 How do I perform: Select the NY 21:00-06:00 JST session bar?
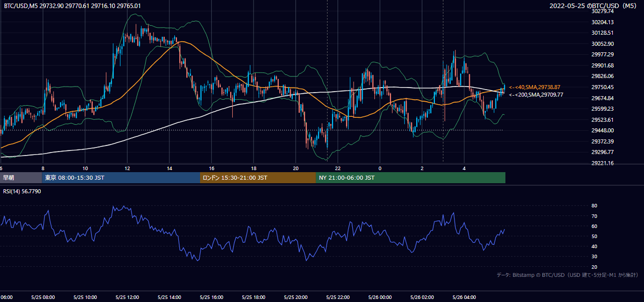pyautogui.click(x=411, y=178)
